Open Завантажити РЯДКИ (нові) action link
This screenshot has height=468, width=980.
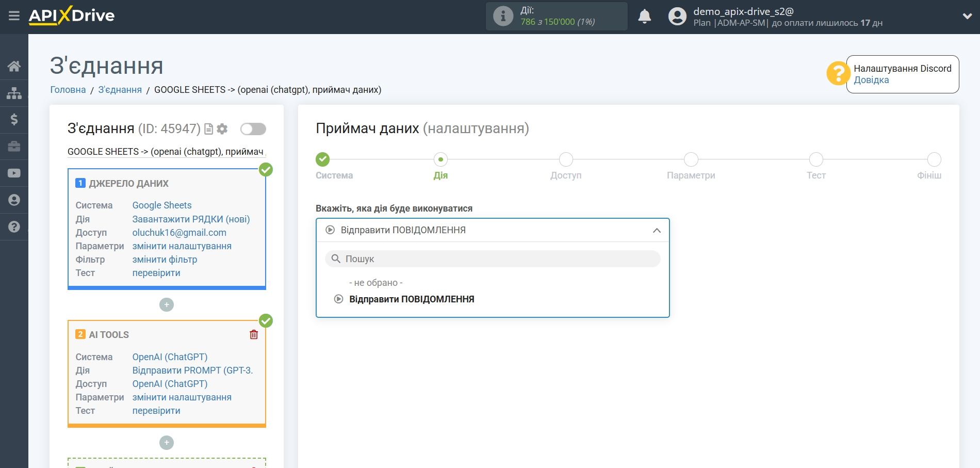(x=191, y=219)
